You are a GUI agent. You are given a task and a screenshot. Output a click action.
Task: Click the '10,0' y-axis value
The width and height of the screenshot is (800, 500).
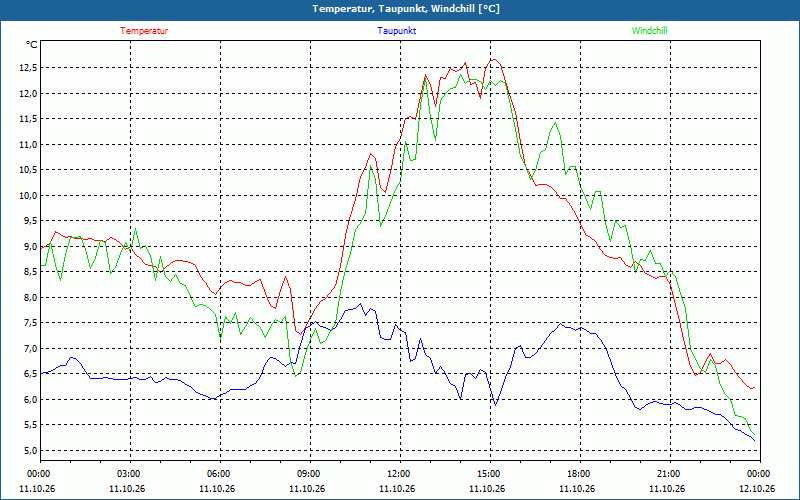coord(29,195)
